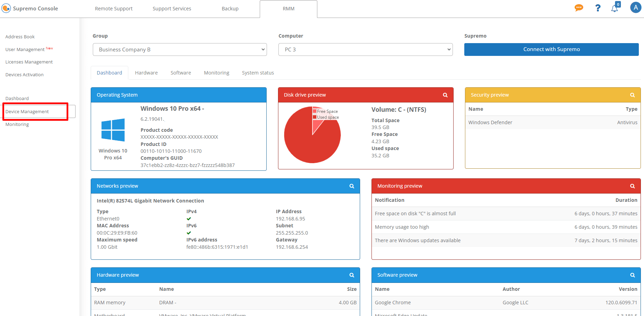The height and width of the screenshot is (316, 644).
Task: Click Chrome version 120.0.6099.71
Action: pyautogui.click(x=621, y=303)
